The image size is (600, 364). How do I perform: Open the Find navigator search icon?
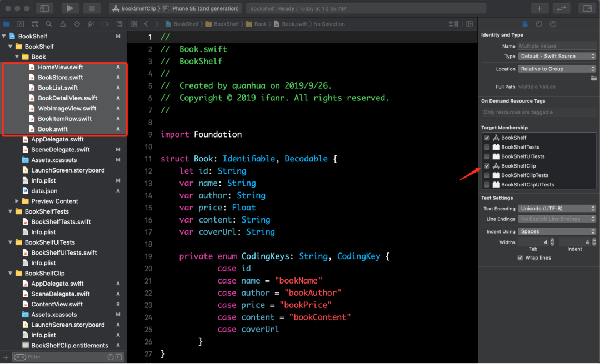49,24
